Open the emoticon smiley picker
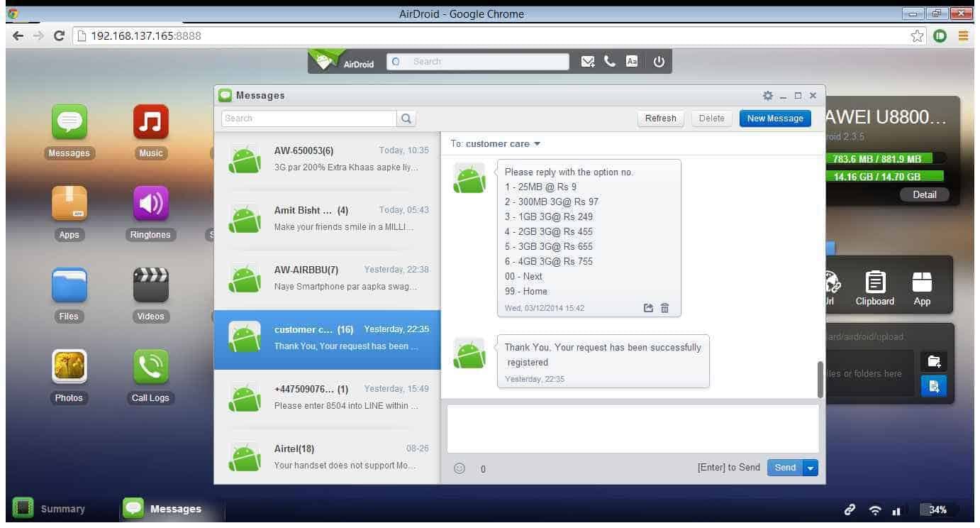The height and width of the screenshot is (528, 980). [460, 468]
